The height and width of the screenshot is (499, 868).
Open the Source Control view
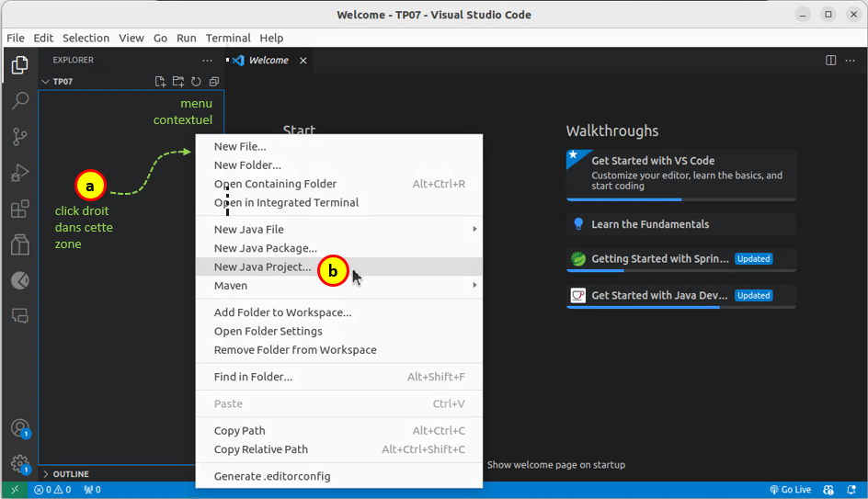click(x=19, y=137)
